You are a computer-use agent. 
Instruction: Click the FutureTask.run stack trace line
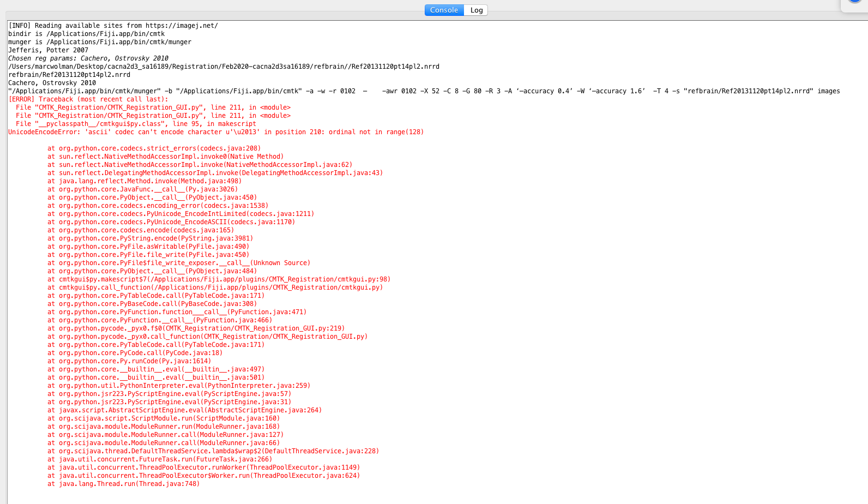tap(160, 459)
